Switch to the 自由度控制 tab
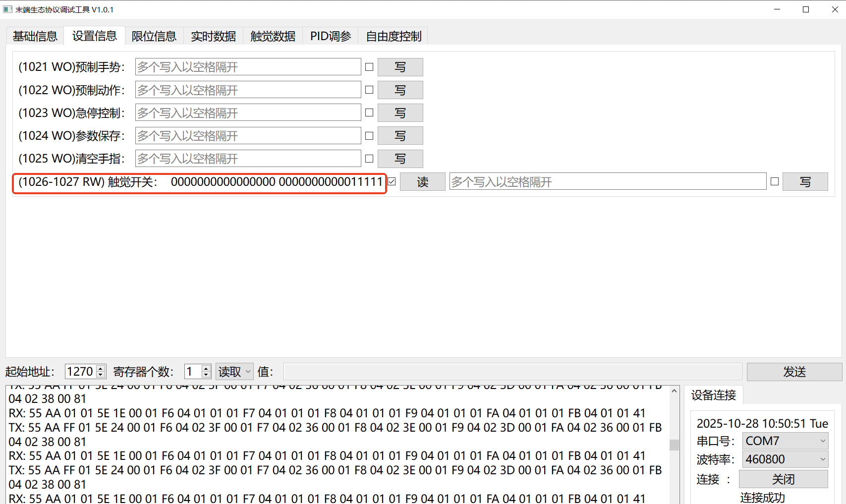Viewport: 846px width, 504px height. tap(394, 35)
